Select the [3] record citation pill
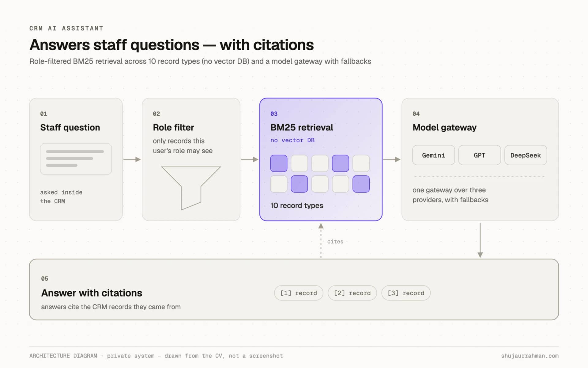 pos(406,293)
